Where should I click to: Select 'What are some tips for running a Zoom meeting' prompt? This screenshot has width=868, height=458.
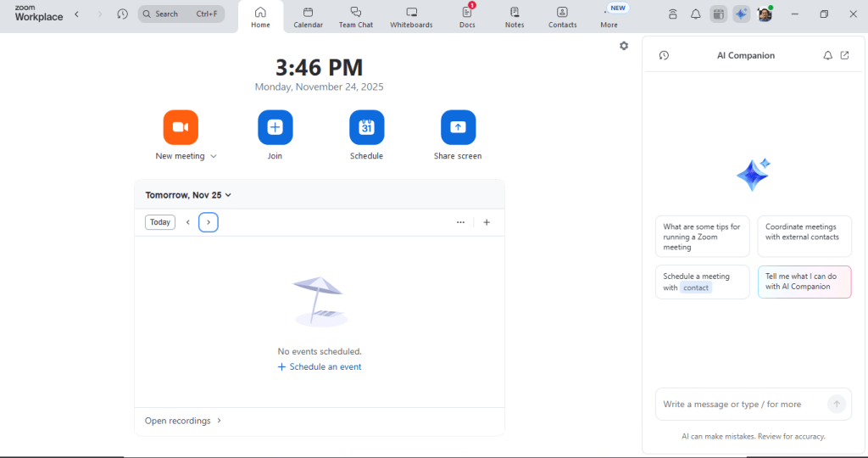[703, 237]
